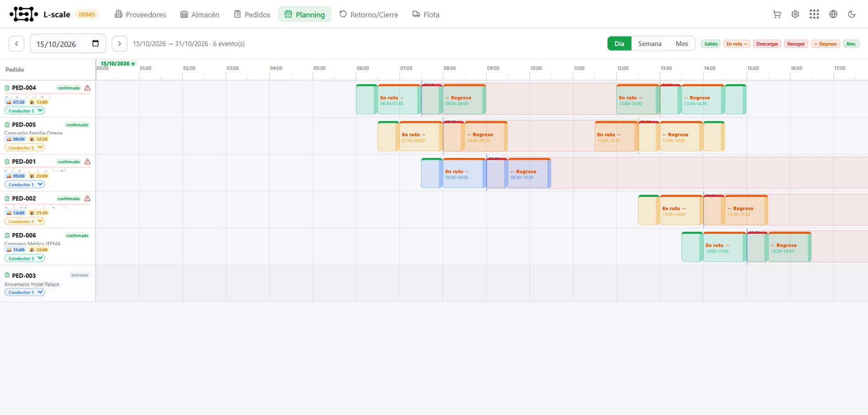The image size is (868, 415).
Task: Open the calendar picker icon in date field
Action: coord(95,43)
